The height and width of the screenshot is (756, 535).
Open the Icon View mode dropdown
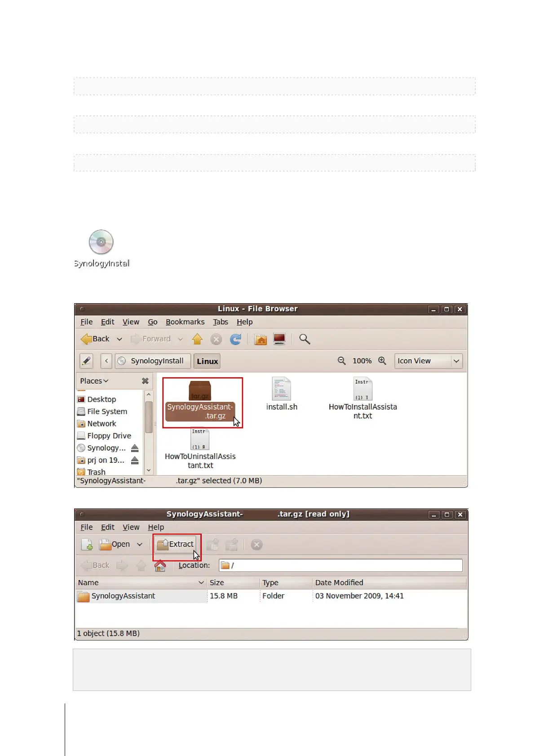(x=428, y=361)
